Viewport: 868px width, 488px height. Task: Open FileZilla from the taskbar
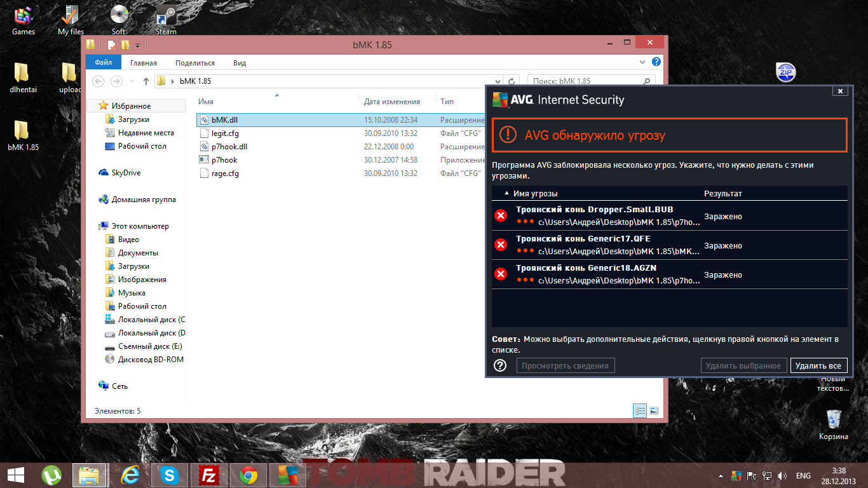208,475
